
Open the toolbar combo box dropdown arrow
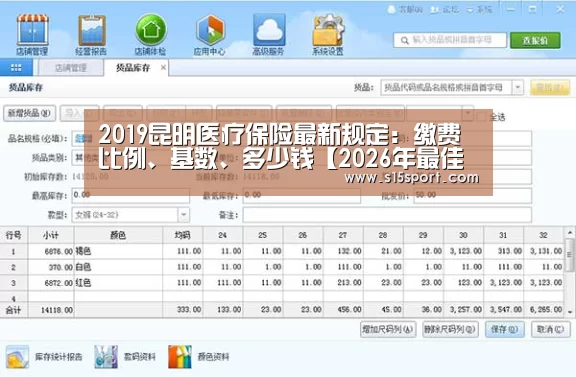[468, 113]
